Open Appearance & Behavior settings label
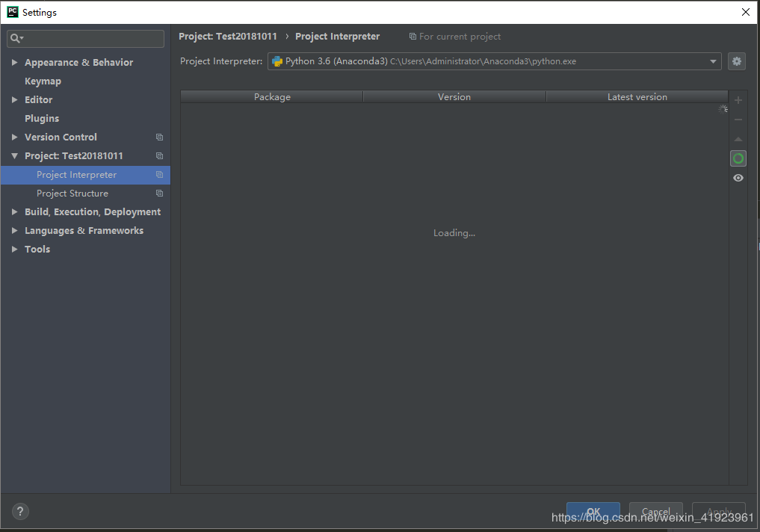The width and height of the screenshot is (760, 532). (78, 63)
